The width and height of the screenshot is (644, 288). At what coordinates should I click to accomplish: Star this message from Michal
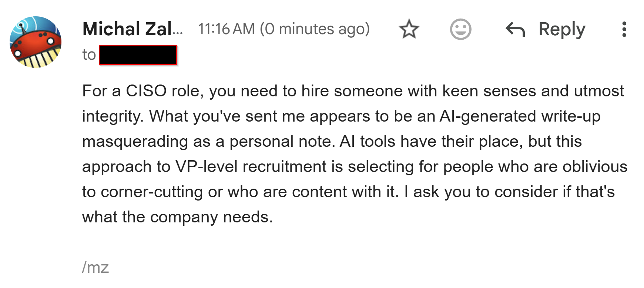pos(409,29)
